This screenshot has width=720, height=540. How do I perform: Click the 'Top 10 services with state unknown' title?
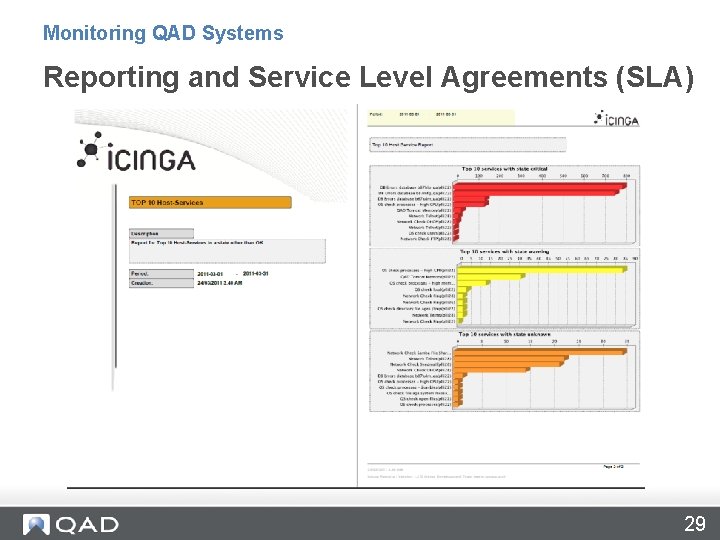[x=504, y=334]
